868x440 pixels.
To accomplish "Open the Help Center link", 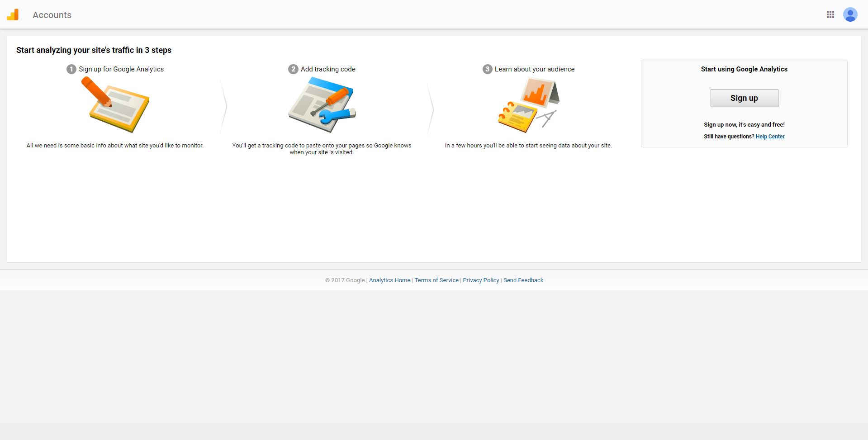I will pos(770,136).
